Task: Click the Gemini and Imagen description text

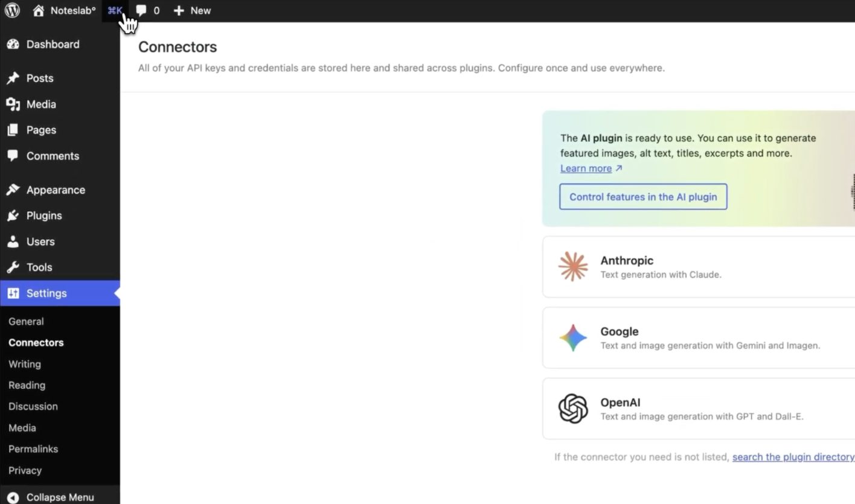Action: (710, 346)
